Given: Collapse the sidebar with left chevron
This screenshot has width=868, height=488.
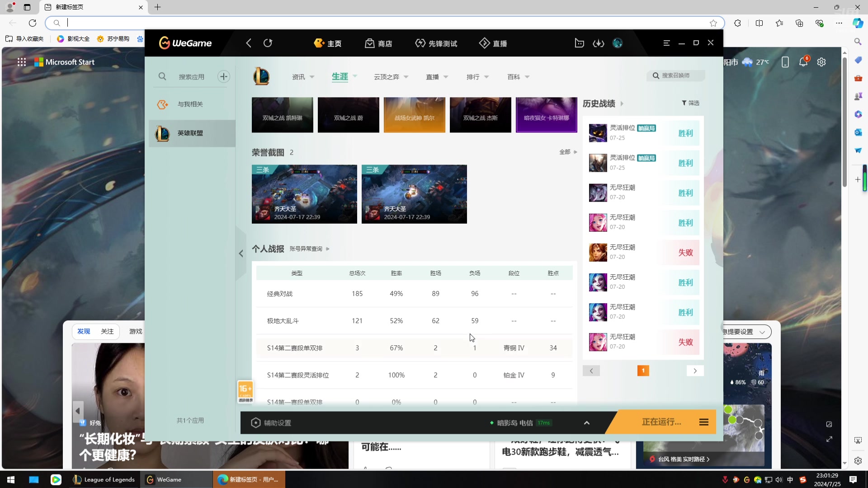Looking at the screenshot, I should (241, 253).
